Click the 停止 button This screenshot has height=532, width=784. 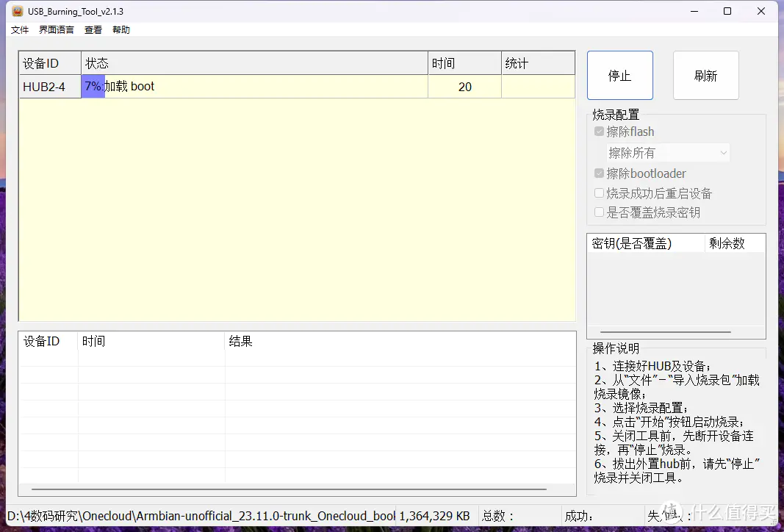tap(620, 76)
